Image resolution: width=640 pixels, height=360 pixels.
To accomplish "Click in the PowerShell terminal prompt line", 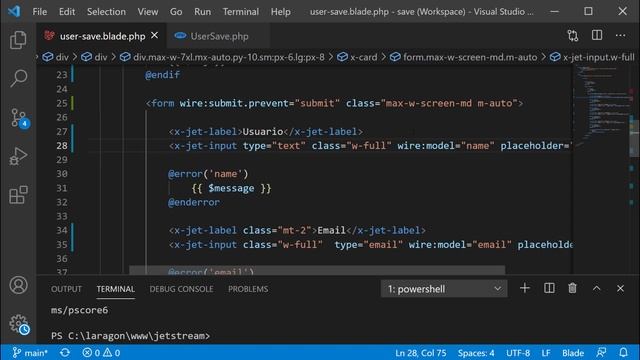I will tap(131, 336).
